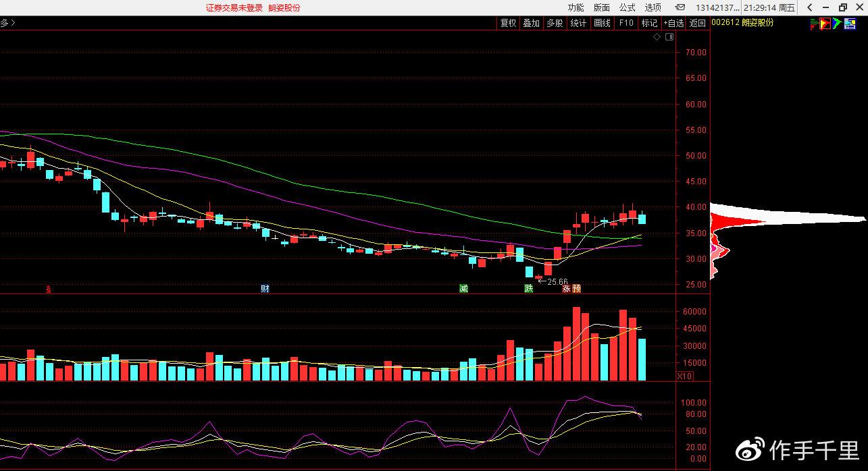Viewport: 868px width, 471px height.
Task: Click the red-green bars icon at top right
Action: [x=815, y=23]
